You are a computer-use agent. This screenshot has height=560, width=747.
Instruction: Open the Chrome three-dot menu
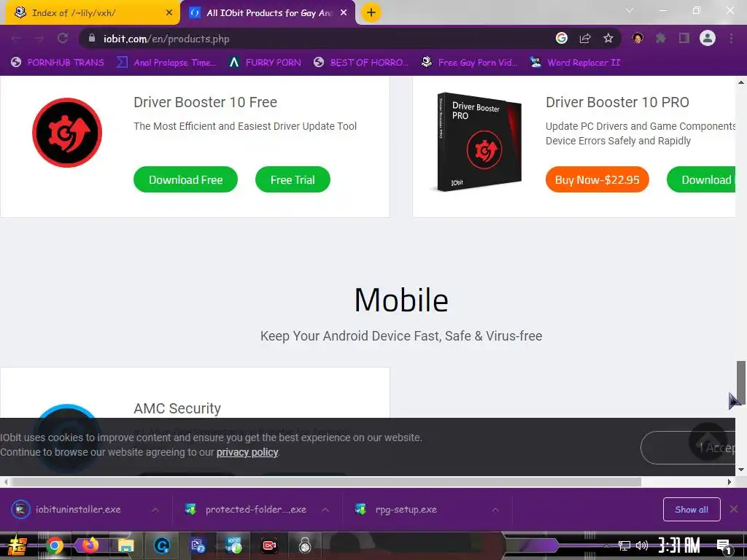[731, 39]
